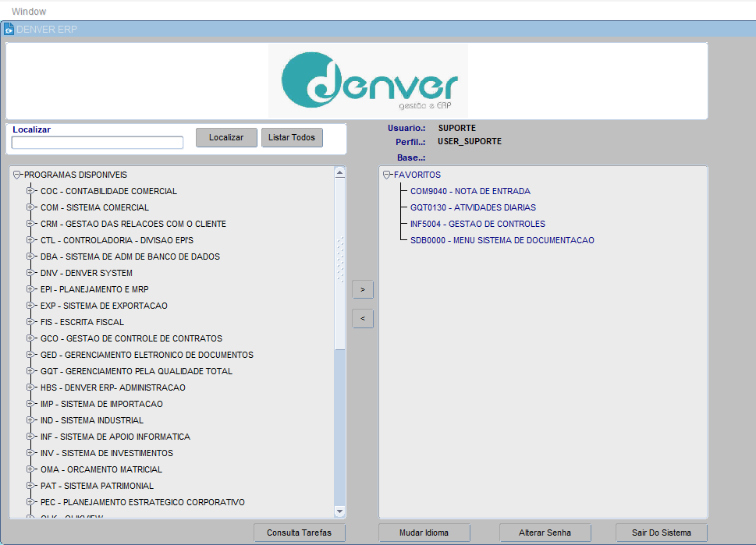The height and width of the screenshot is (545, 756).
Task: Select CRM - GESTAO DAS RELACOES text
Action: point(133,224)
